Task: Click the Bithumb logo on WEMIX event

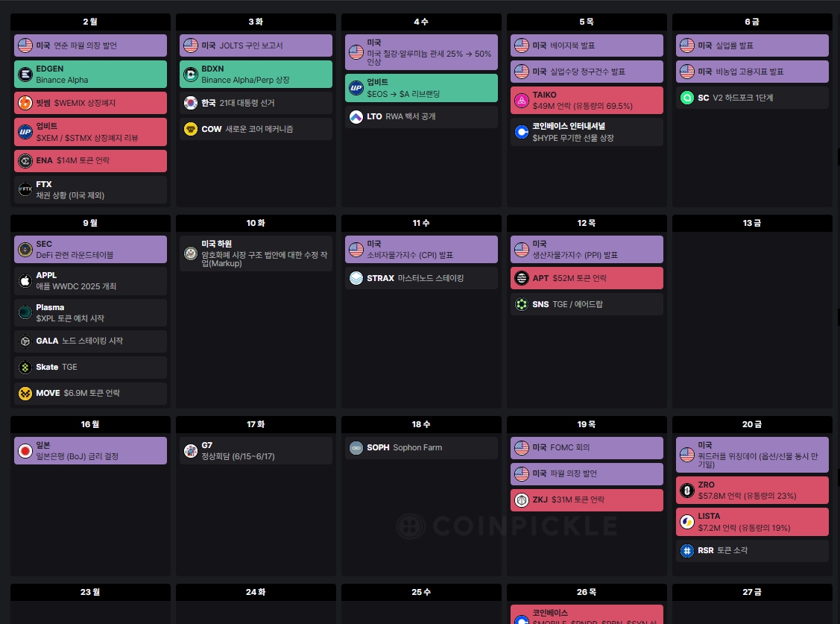Action: pos(25,103)
